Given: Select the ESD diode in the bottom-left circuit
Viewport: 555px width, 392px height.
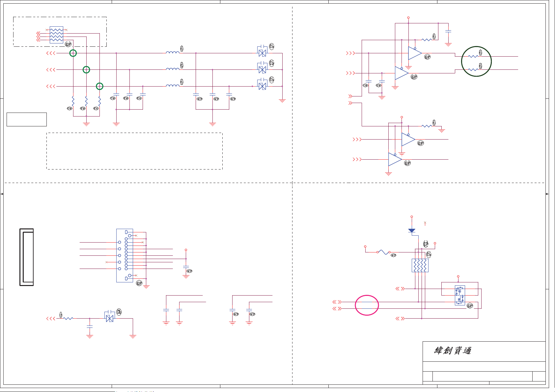Looking at the screenshot, I should coord(109,317).
